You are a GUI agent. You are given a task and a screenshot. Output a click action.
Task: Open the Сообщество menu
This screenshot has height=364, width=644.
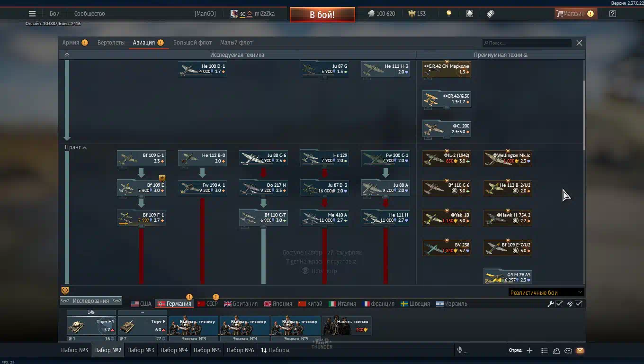89,14
